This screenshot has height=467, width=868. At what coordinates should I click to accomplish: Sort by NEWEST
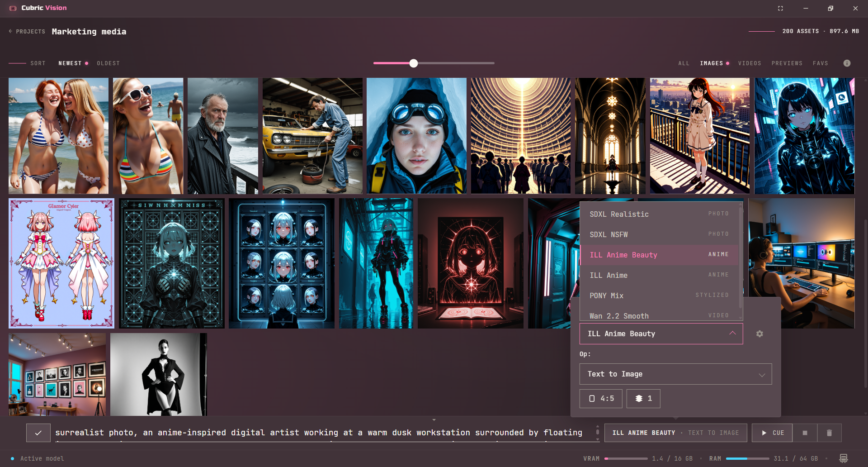[70, 63]
